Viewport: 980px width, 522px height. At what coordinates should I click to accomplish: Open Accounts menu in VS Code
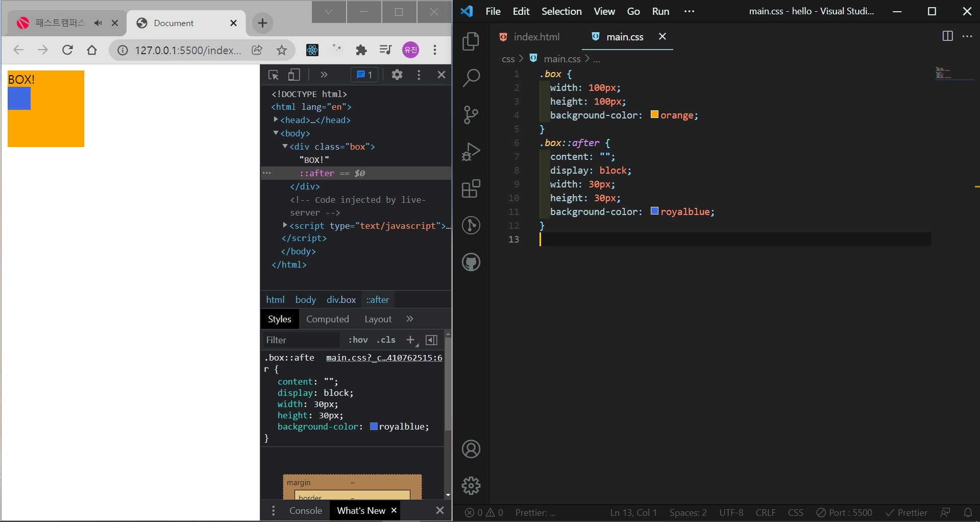pyautogui.click(x=471, y=449)
